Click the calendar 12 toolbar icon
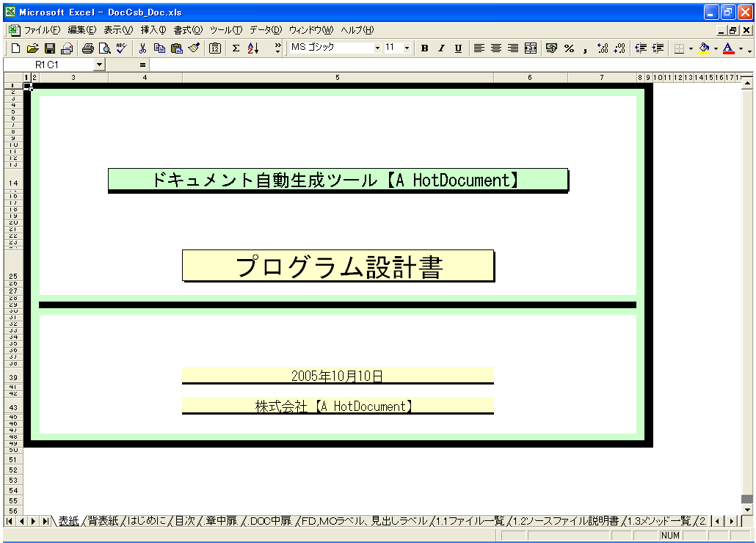 coord(215,48)
